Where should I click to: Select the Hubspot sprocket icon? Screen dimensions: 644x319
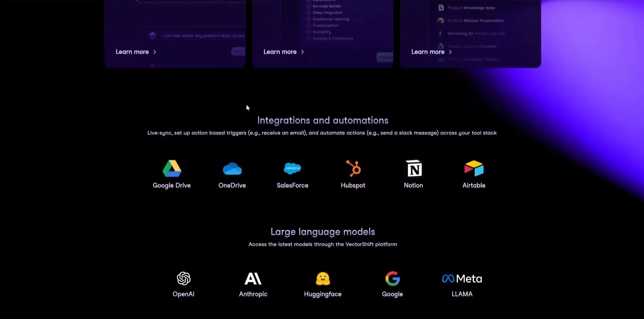[x=353, y=168]
